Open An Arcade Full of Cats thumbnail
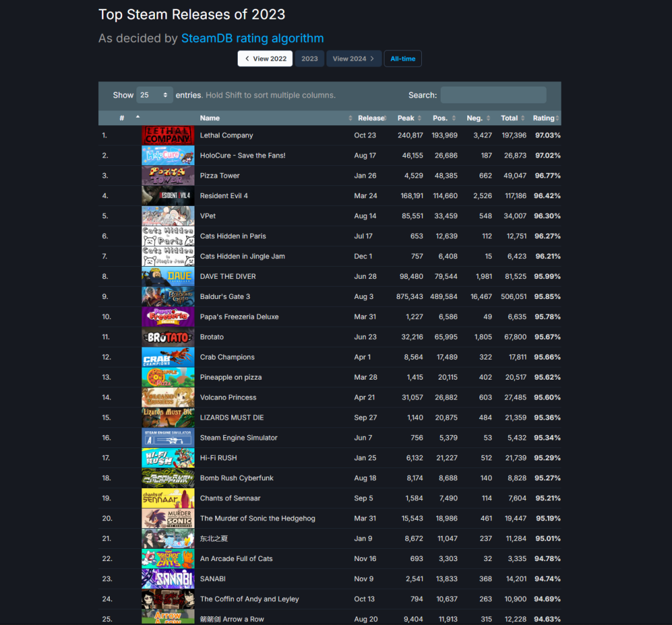Viewport: 672px width, 625px height. click(168, 558)
